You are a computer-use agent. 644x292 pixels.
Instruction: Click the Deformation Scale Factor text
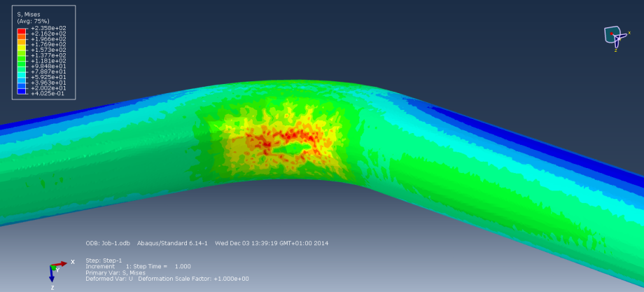(x=193, y=279)
